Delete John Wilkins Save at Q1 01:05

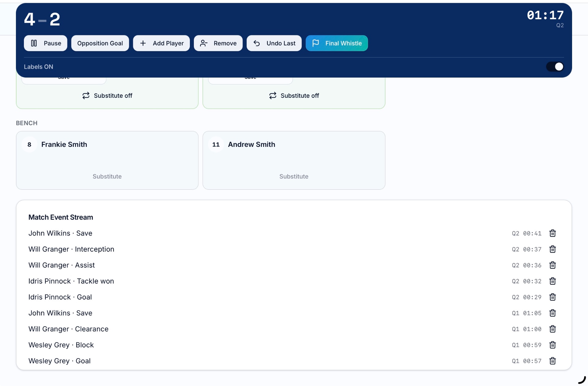(x=552, y=313)
